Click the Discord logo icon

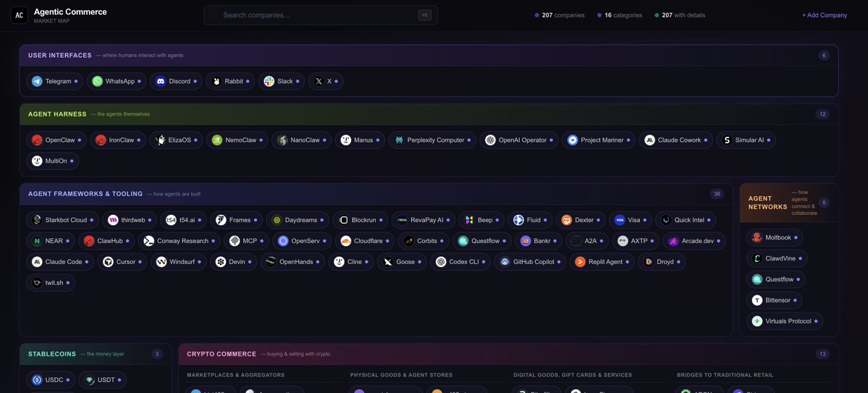(161, 81)
